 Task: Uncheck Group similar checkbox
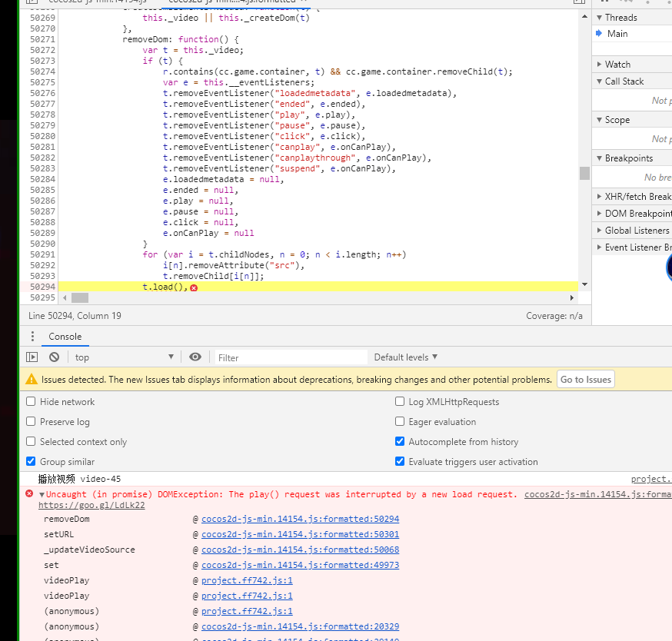coord(31,461)
